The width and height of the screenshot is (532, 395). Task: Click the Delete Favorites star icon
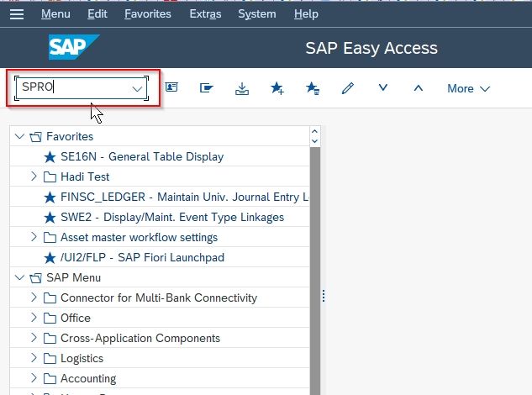tap(313, 88)
